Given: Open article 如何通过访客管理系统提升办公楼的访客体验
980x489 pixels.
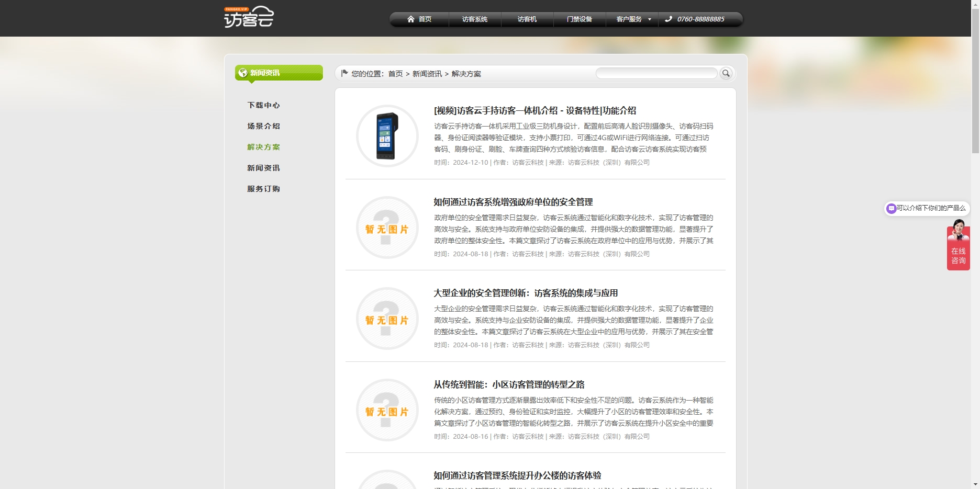Looking at the screenshot, I should tap(517, 475).
